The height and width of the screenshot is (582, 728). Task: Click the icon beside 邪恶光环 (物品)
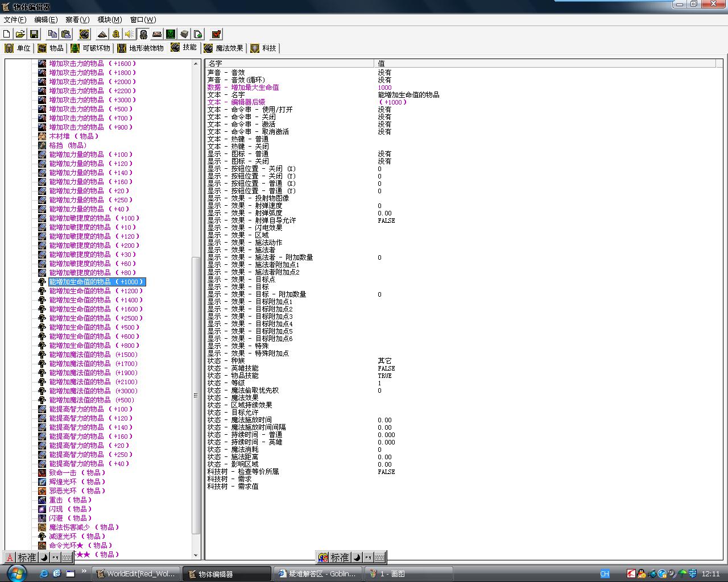(x=42, y=491)
